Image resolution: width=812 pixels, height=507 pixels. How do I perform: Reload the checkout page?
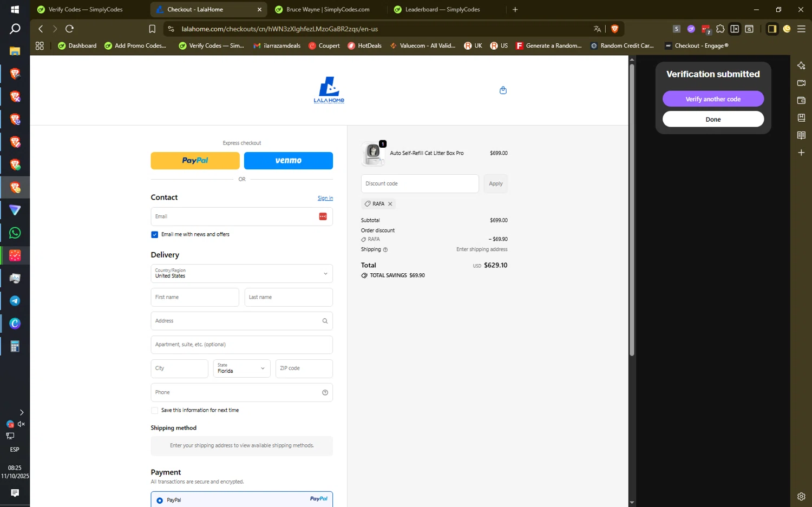click(69, 29)
